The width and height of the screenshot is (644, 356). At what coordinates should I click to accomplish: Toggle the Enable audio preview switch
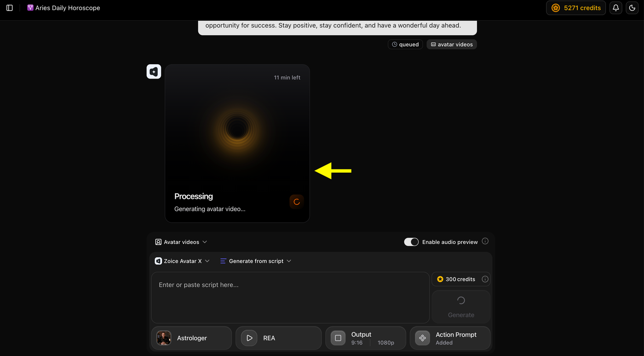[411, 242]
